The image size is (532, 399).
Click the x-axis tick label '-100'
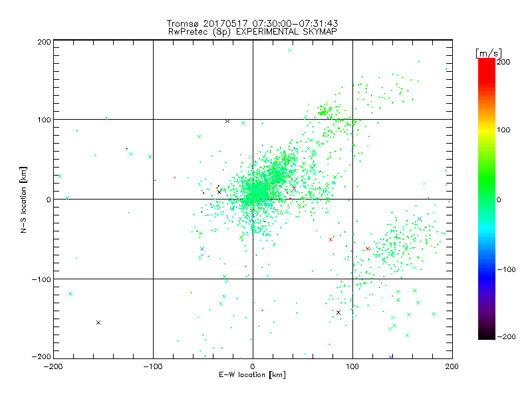(x=153, y=366)
